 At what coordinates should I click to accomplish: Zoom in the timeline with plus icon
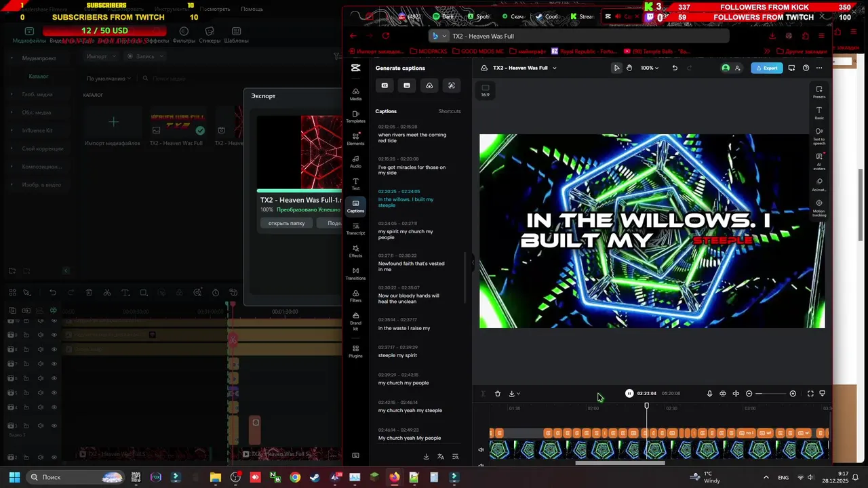(x=793, y=394)
